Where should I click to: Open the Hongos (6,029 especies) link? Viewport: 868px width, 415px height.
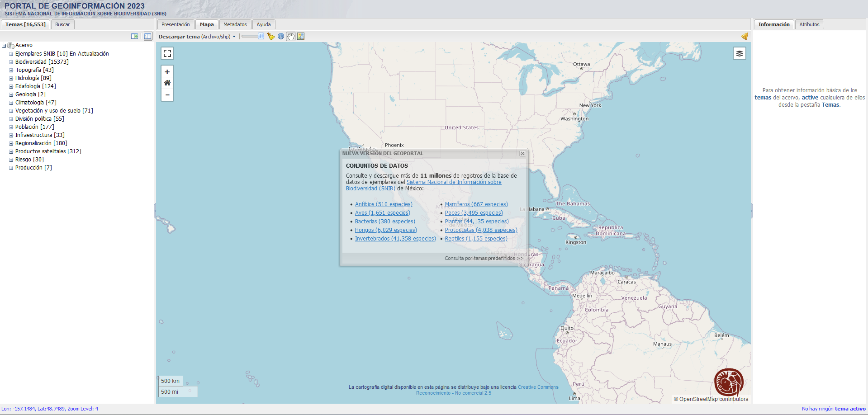(386, 230)
